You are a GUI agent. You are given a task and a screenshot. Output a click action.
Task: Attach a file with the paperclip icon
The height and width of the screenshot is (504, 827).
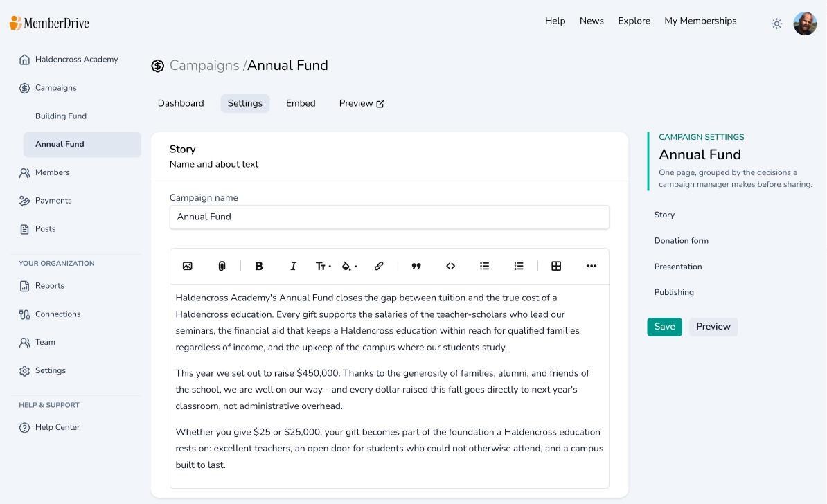222,267
